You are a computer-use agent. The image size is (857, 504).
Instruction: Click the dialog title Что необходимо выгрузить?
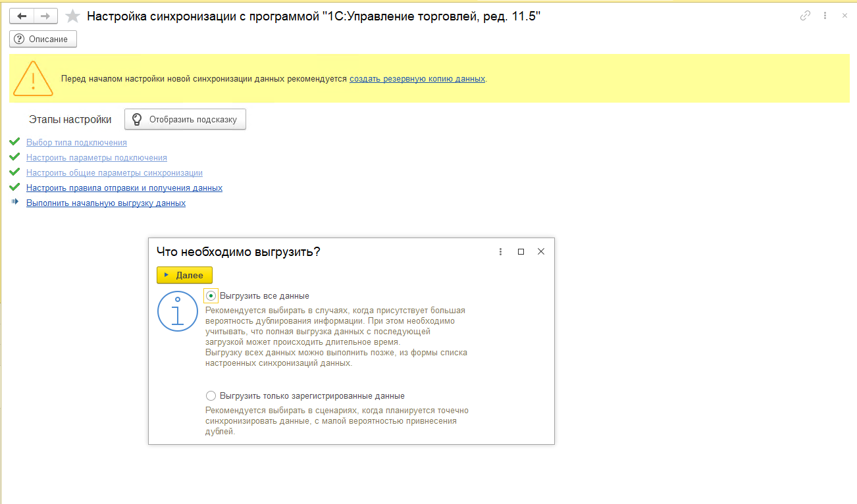point(238,251)
